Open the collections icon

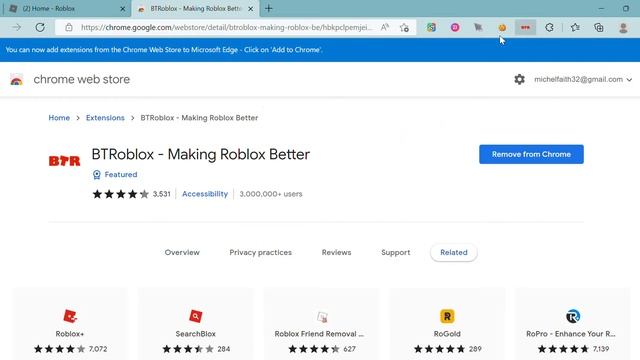[x=599, y=27]
